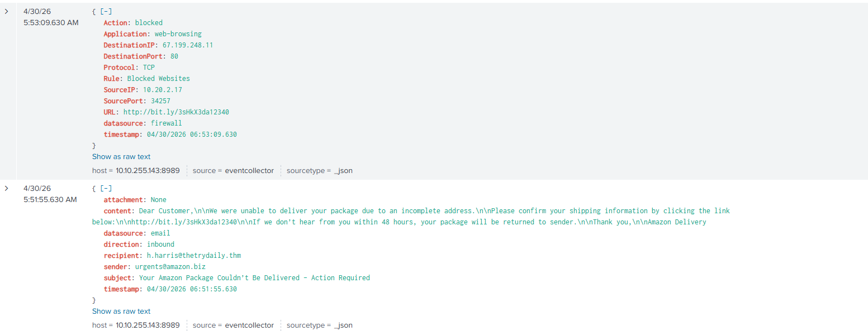Show the email event as raw text
Image resolution: width=868 pixels, height=331 pixels.
click(x=121, y=311)
